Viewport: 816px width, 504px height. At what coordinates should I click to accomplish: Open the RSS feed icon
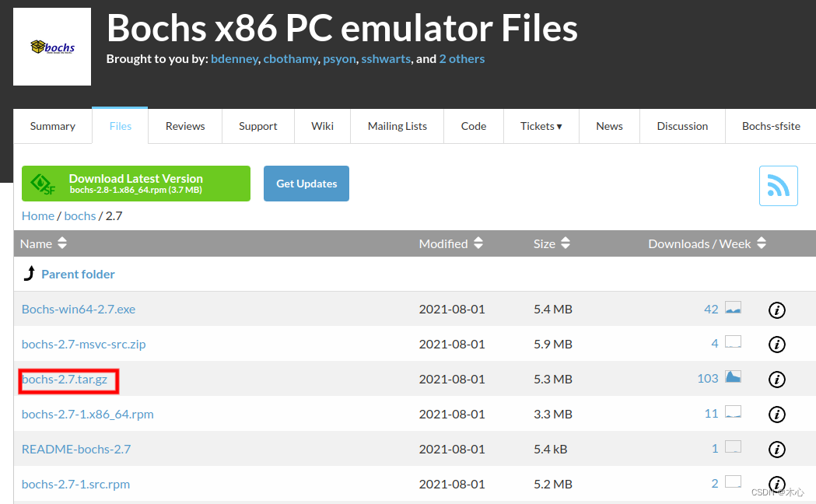(x=778, y=186)
